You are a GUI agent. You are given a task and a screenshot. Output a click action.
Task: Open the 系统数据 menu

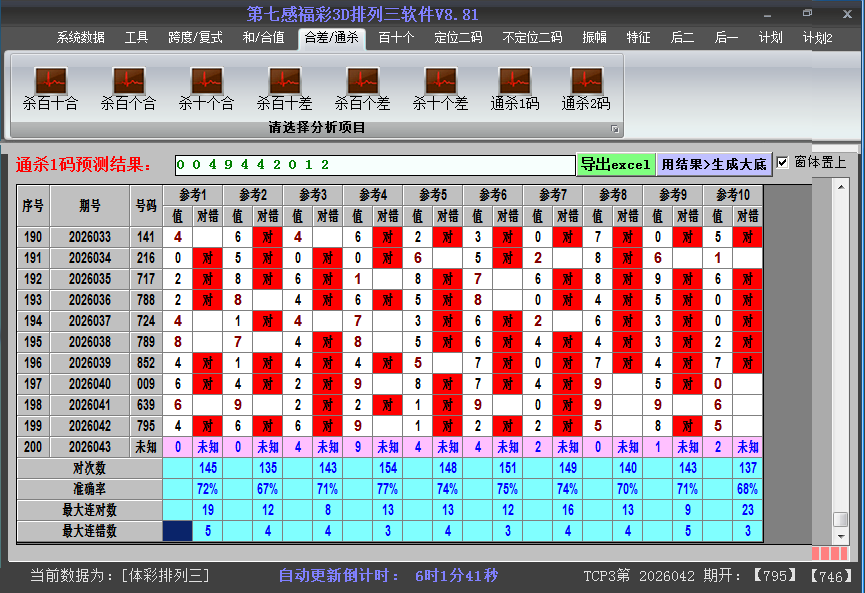tap(80, 38)
